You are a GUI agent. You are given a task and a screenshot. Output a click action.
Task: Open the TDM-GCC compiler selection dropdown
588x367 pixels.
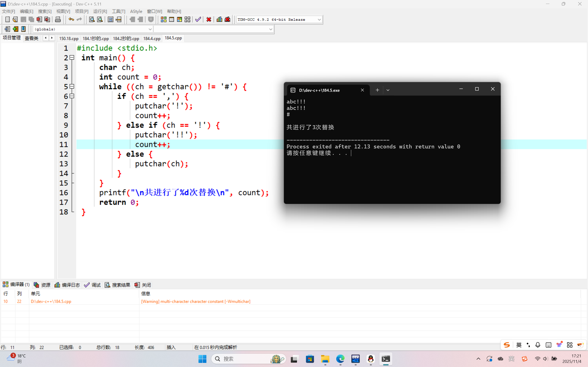tap(319, 20)
